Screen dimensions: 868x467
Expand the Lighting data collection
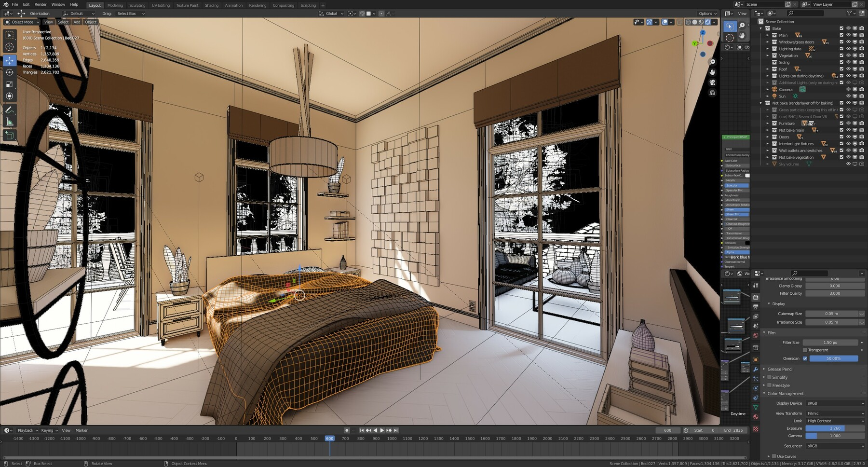tap(768, 49)
